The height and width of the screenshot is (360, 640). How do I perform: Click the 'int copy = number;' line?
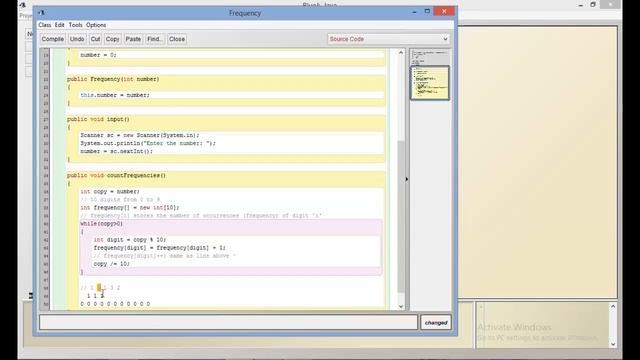pyautogui.click(x=110, y=191)
